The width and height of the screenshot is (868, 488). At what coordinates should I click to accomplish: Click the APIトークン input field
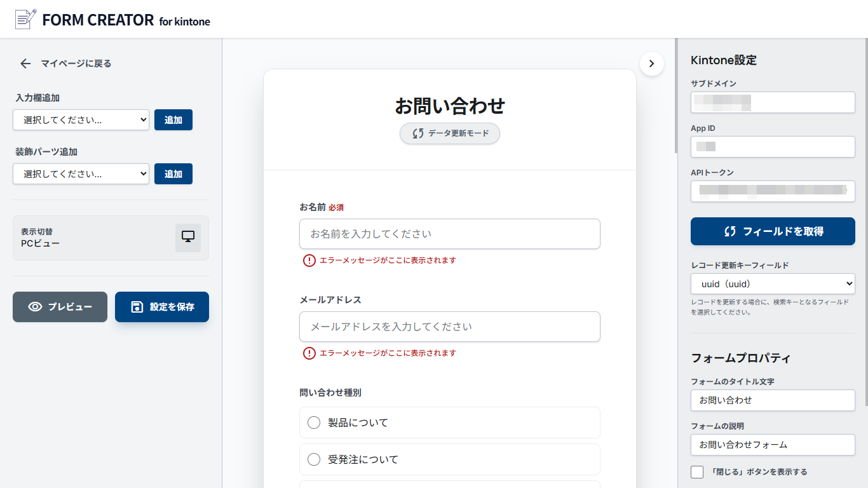click(x=773, y=191)
